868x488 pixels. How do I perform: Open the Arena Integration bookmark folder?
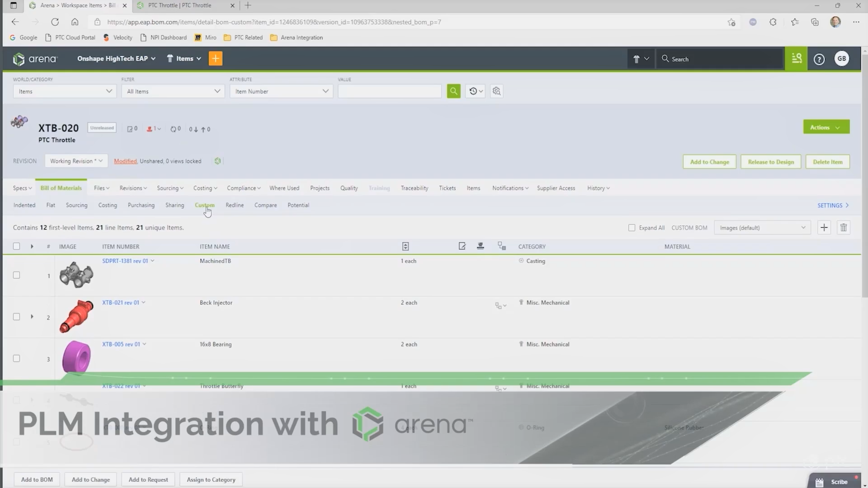pyautogui.click(x=297, y=38)
